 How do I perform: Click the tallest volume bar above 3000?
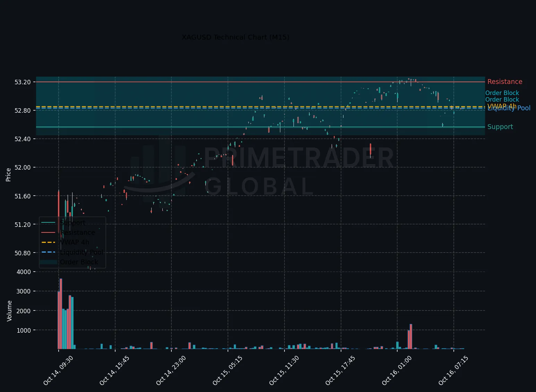pos(61,314)
